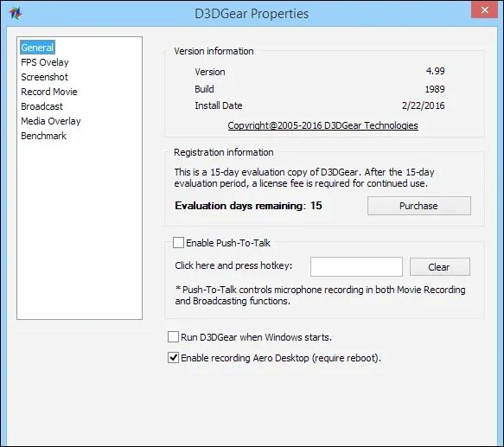
Task: Click the version number 4.99
Action: coord(435,71)
